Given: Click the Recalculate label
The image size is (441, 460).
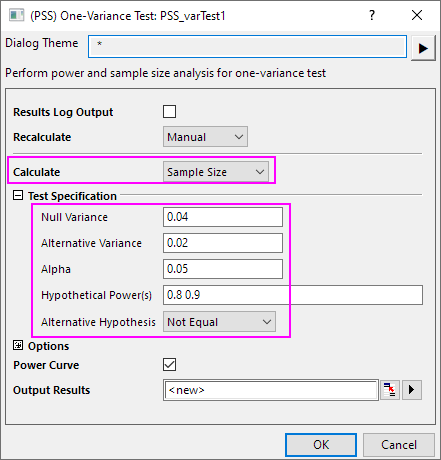Looking at the screenshot, I should tap(42, 137).
